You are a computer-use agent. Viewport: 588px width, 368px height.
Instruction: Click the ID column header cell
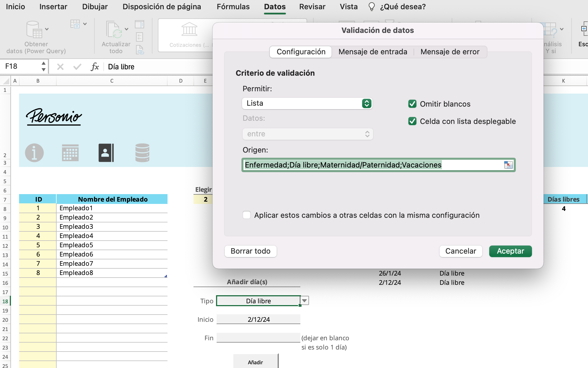(x=38, y=199)
